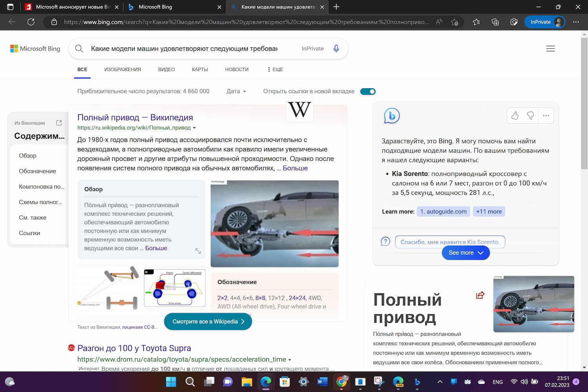This screenshot has height=392, width=588.
Task: Switch to the КАРТЫ search tab
Action: 200,69
